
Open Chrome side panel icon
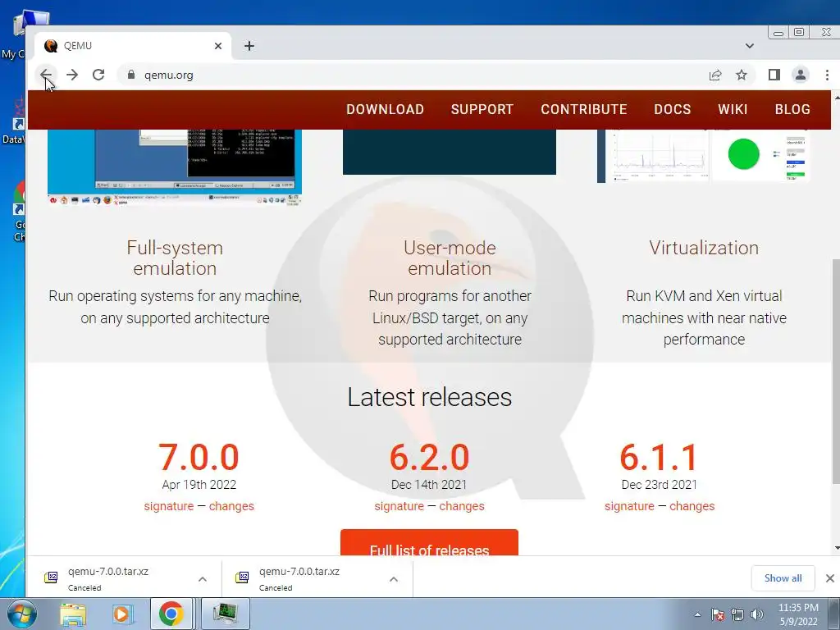774,75
